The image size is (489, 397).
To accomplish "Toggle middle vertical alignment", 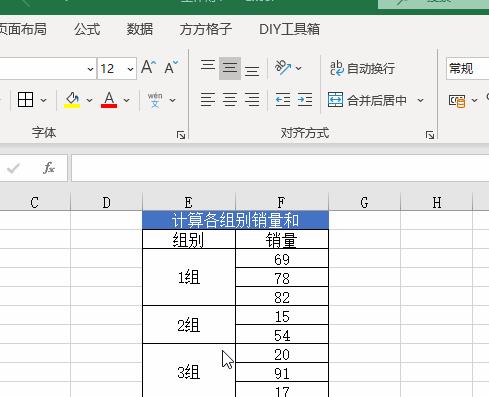I will (x=230, y=68).
